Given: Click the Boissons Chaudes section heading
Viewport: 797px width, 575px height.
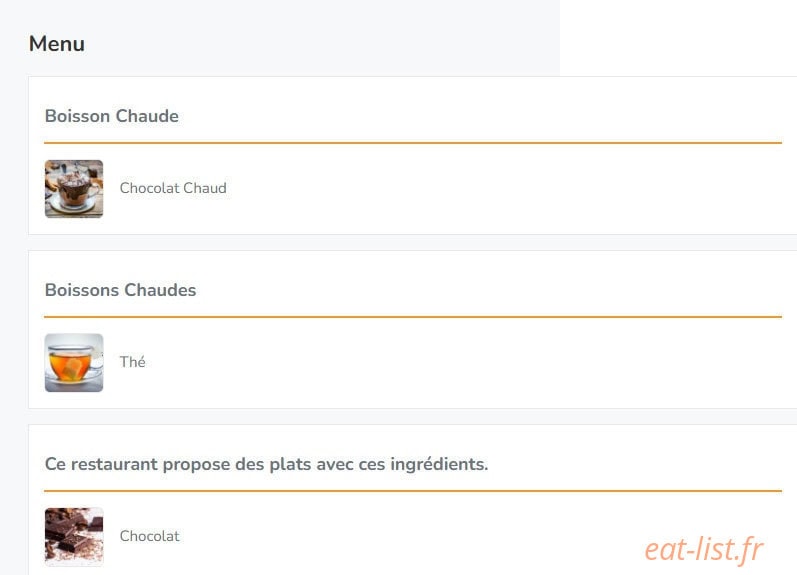Looking at the screenshot, I should (120, 290).
